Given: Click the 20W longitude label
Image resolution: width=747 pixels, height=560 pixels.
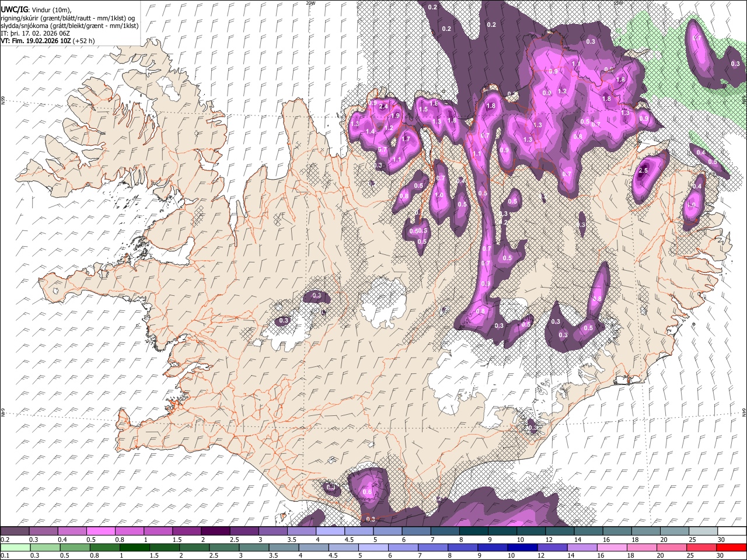Looking at the screenshot, I should click(310, 3).
